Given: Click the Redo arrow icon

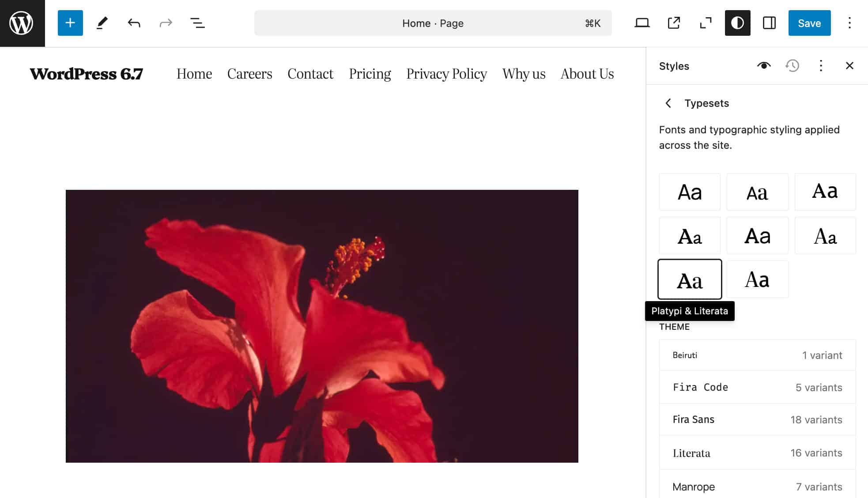Looking at the screenshot, I should click(165, 23).
